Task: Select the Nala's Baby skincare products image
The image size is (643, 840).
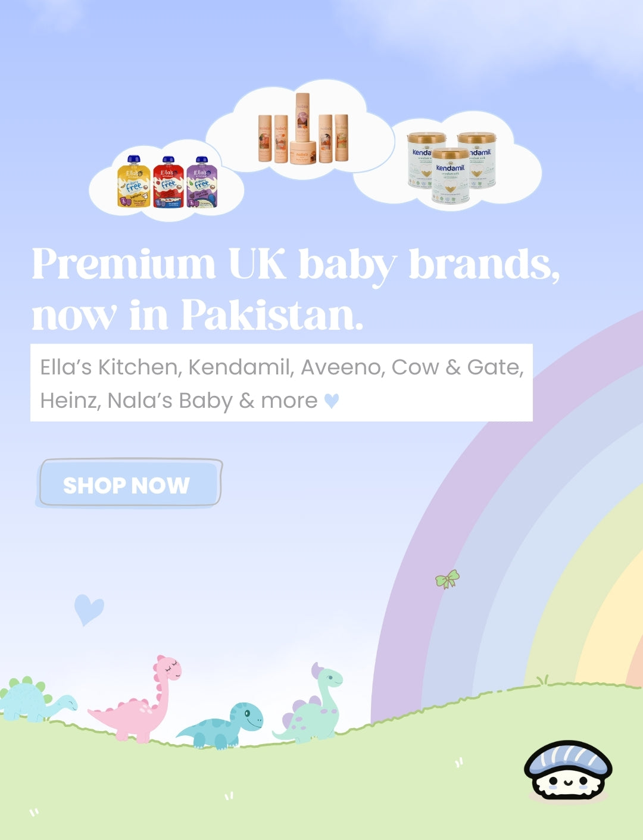Action: coord(302,129)
